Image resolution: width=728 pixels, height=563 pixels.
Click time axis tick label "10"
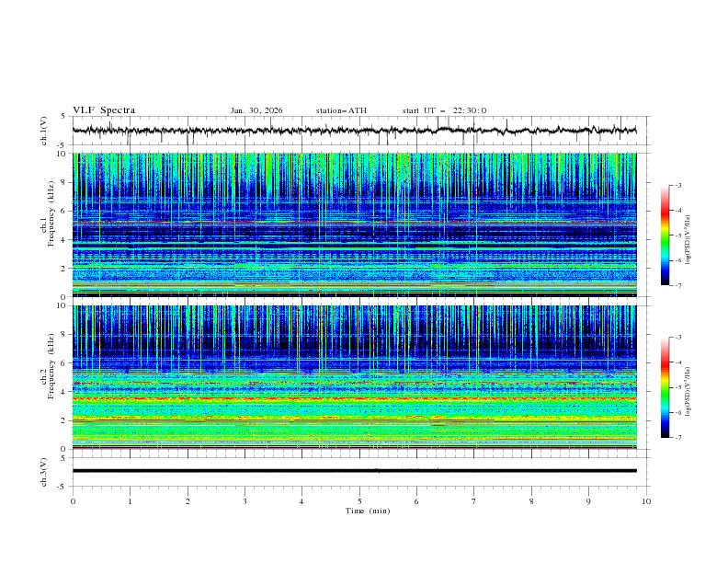tap(646, 501)
